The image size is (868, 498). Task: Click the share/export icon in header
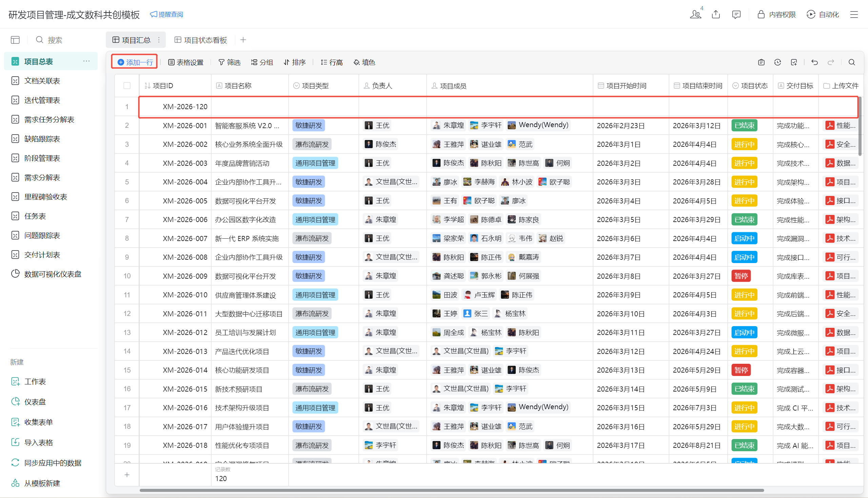[x=716, y=14]
